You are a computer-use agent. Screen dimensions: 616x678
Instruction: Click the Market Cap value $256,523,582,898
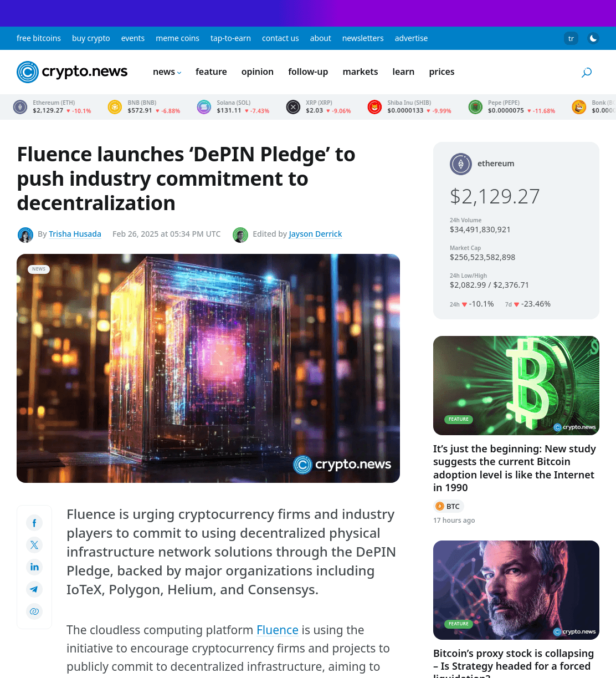point(482,257)
